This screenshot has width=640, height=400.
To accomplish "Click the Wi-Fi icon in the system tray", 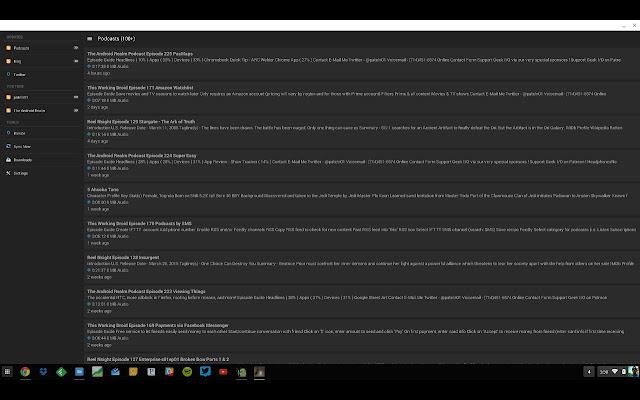I will (x=615, y=372).
